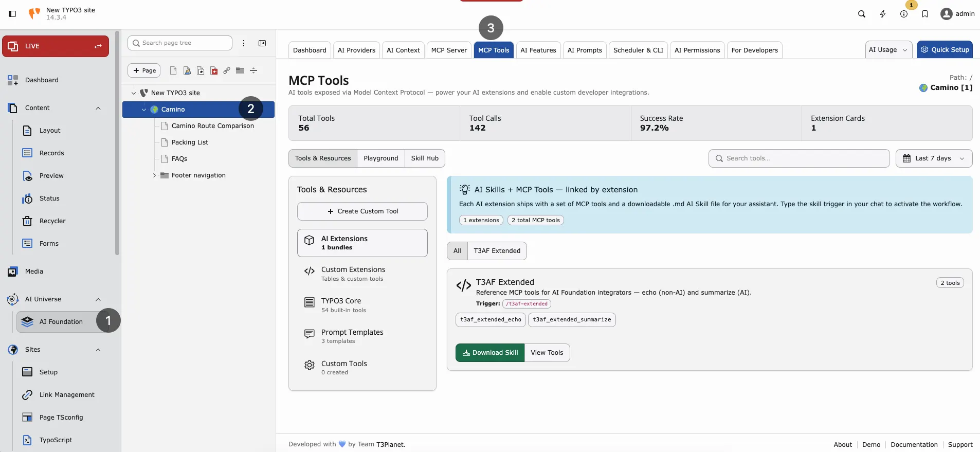Screen dimensions: 980x452
Task: Collapse the AI Universe module group
Action: click(x=98, y=299)
